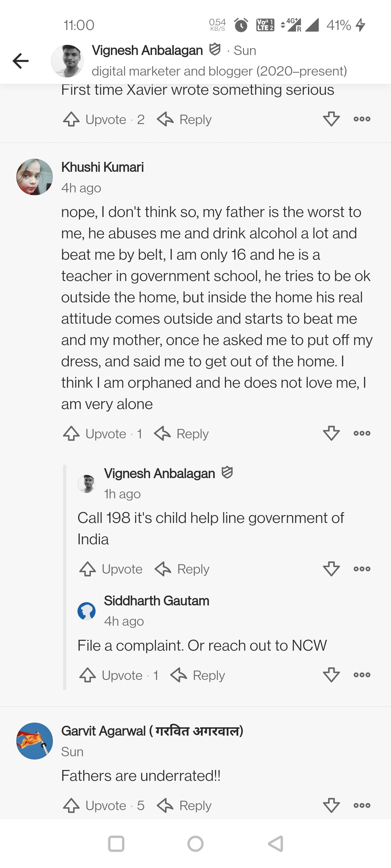Open three-dot menu on 'Call 198' reply
This screenshot has width=391, height=868.
[x=362, y=569]
